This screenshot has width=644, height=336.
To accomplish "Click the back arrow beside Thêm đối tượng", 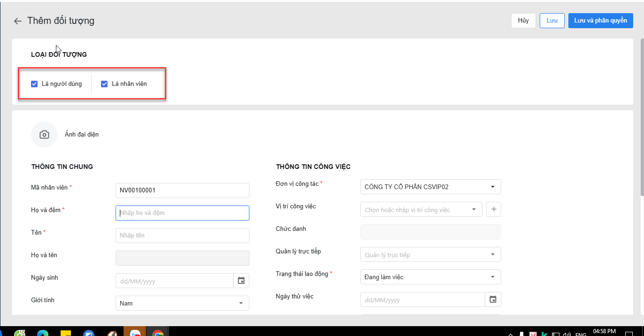I will point(18,21).
